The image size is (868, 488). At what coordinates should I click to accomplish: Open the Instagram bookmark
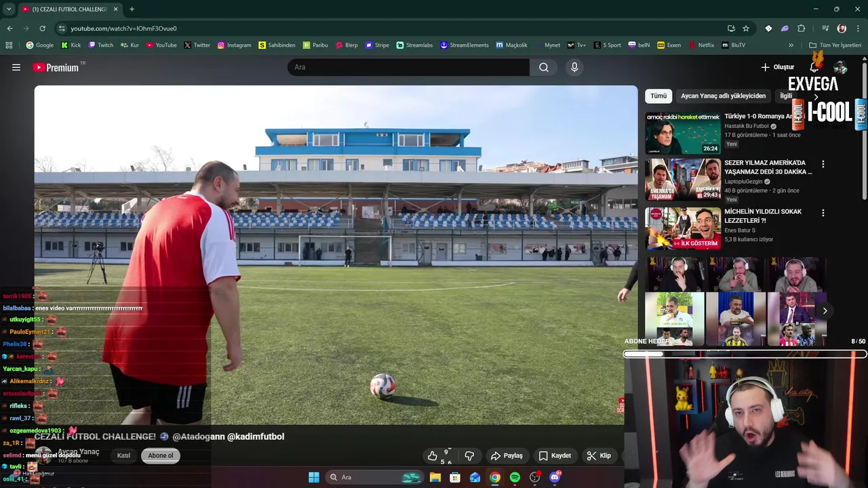[234, 45]
